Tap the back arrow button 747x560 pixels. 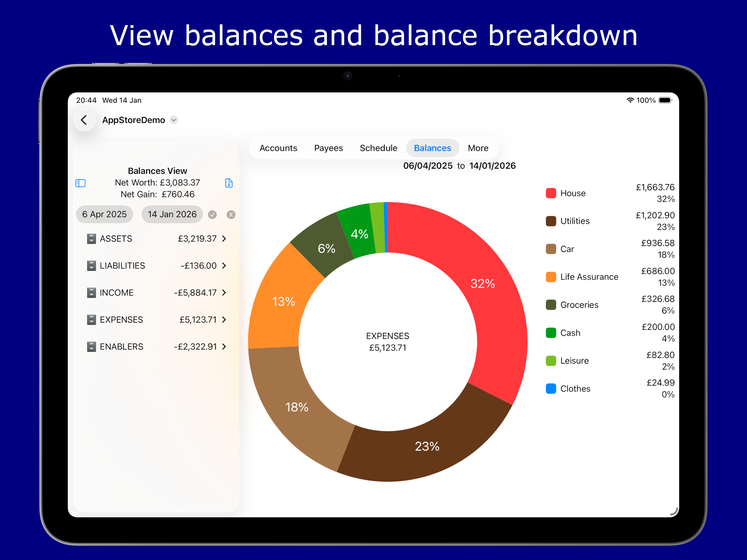click(84, 120)
